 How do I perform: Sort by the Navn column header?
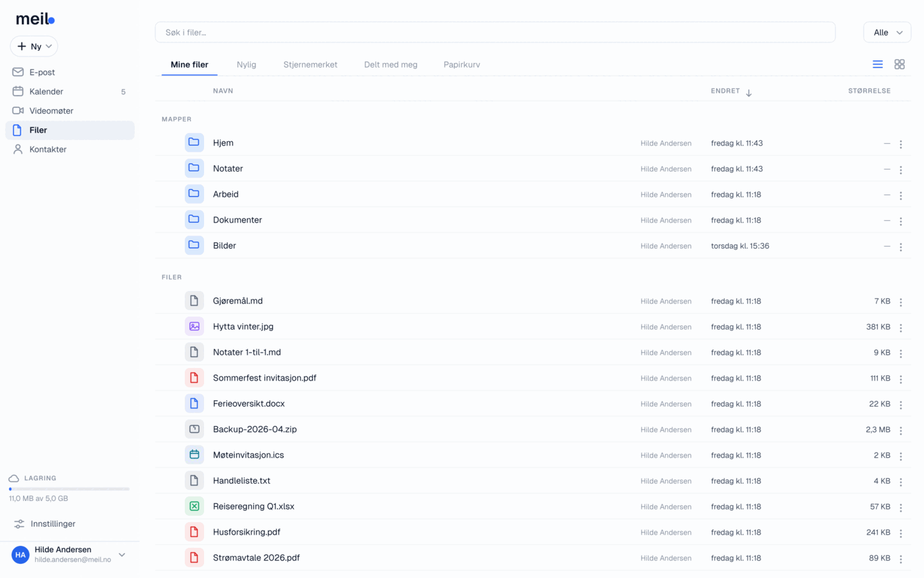point(223,91)
